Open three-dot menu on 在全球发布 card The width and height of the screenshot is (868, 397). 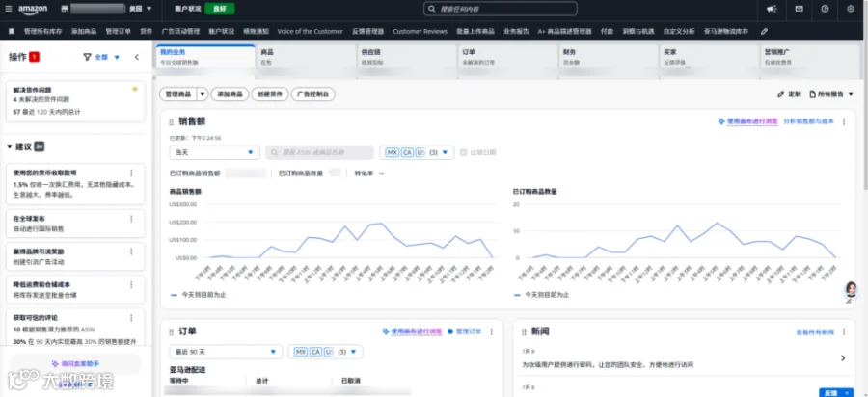click(131, 219)
